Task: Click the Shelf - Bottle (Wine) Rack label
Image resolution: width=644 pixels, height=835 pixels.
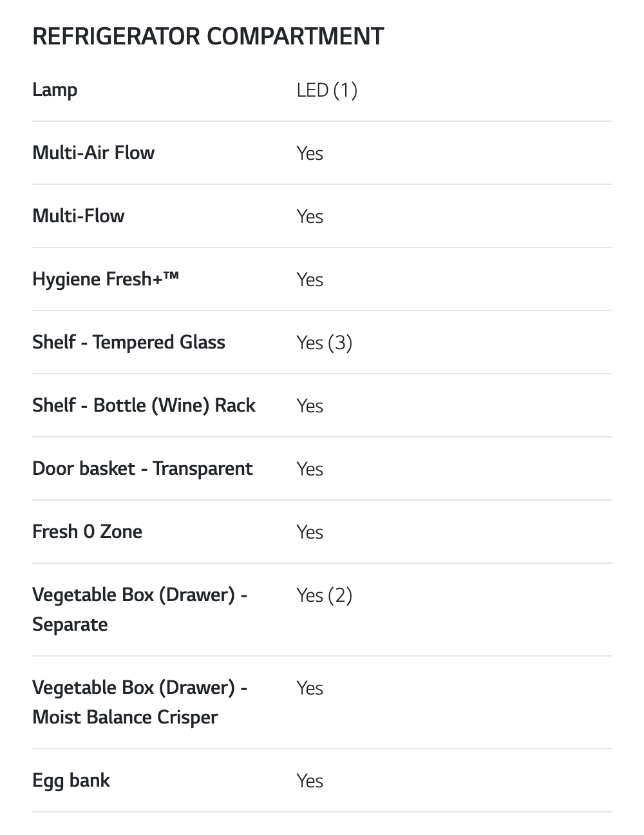Action: (x=144, y=405)
